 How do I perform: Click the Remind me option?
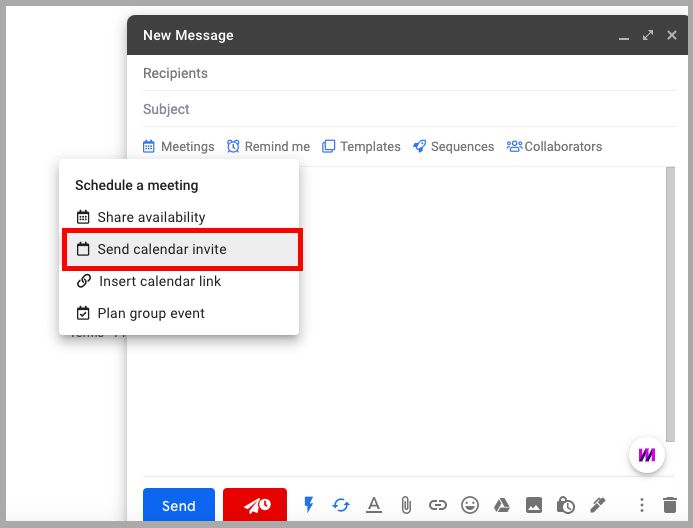(x=268, y=146)
